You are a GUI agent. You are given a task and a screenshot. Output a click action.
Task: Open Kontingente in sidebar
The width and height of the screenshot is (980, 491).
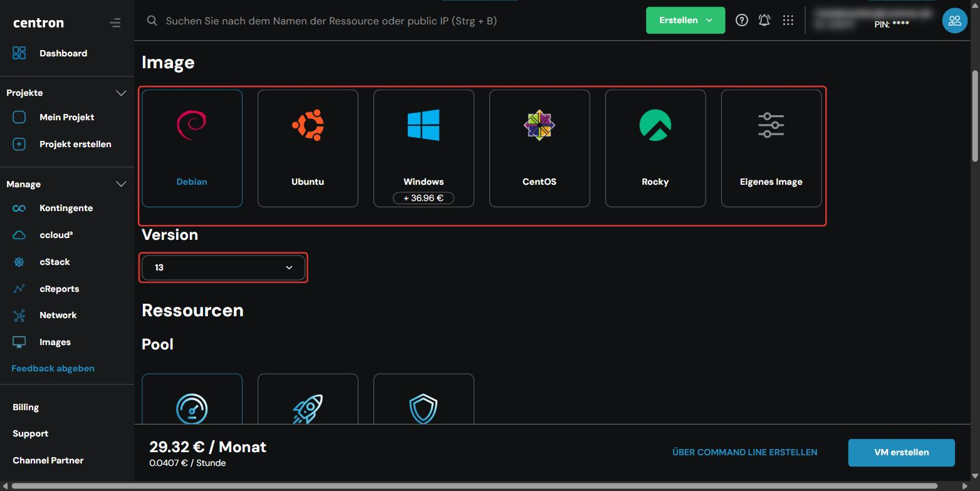click(x=66, y=208)
